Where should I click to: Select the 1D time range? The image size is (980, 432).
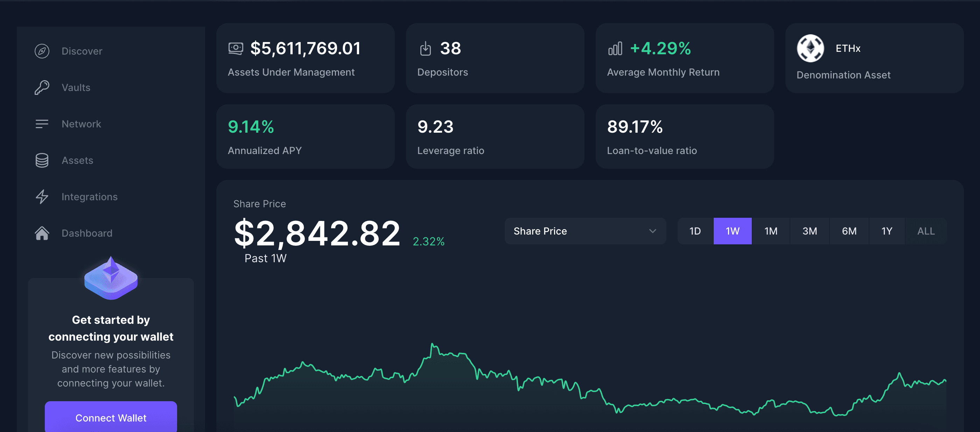pos(695,231)
